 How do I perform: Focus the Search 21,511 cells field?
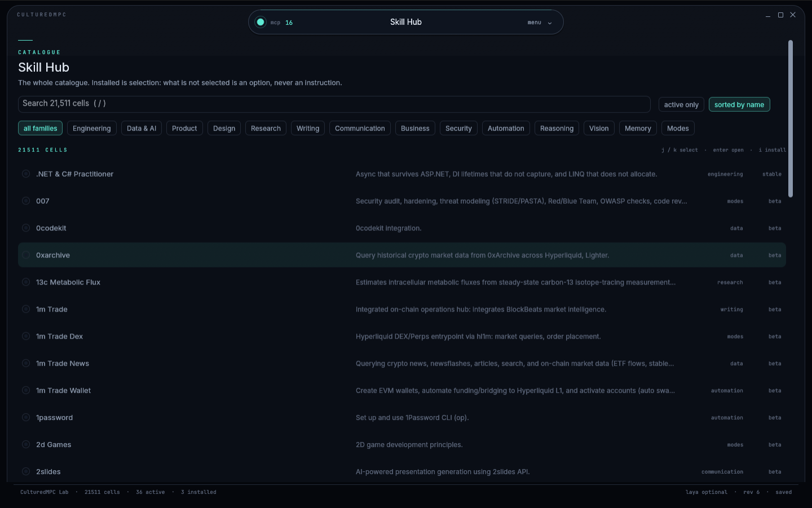[x=334, y=104]
